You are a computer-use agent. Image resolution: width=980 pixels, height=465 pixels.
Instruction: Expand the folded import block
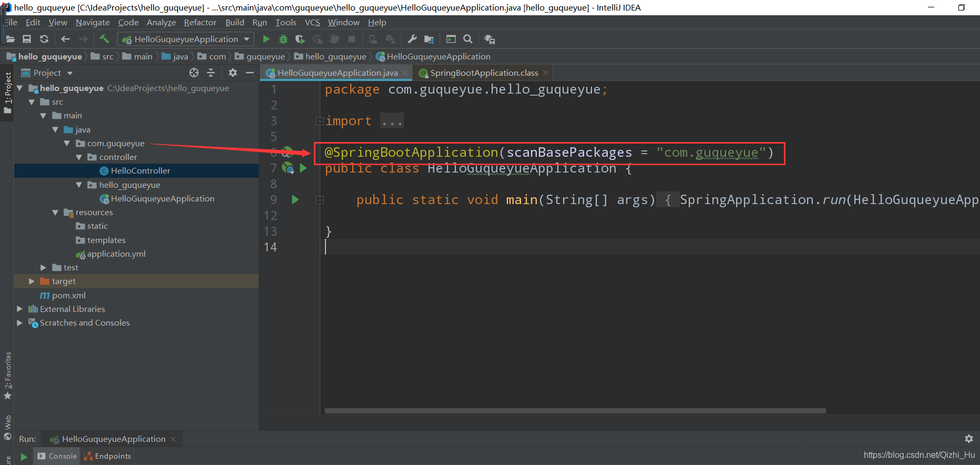pos(320,121)
